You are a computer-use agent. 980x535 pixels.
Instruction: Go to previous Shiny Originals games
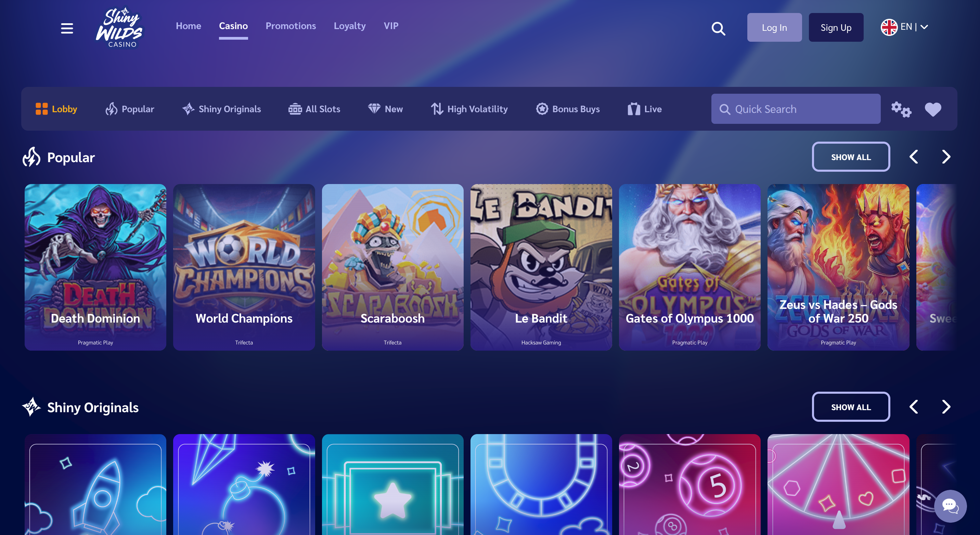(x=913, y=406)
